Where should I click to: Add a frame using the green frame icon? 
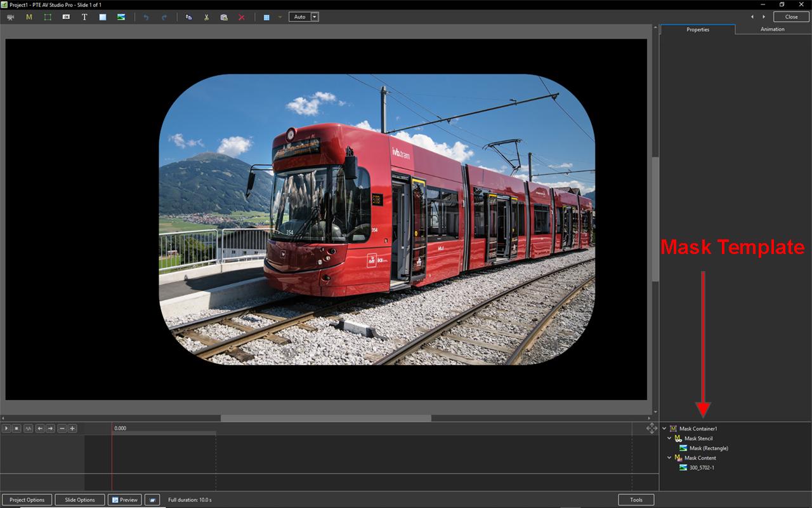coord(48,17)
